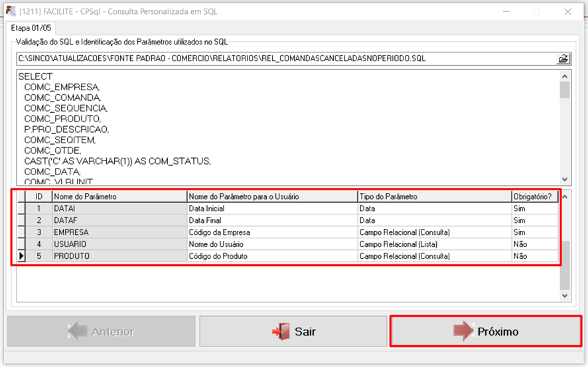Click the Campo Relacional (Lista) cell

(435, 244)
